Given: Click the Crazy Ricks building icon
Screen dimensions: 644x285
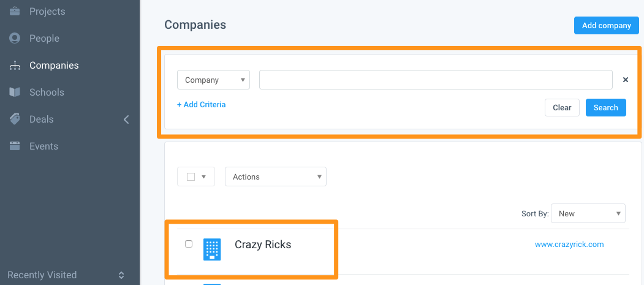Looking at the screenshot, I should coord(212,249).
